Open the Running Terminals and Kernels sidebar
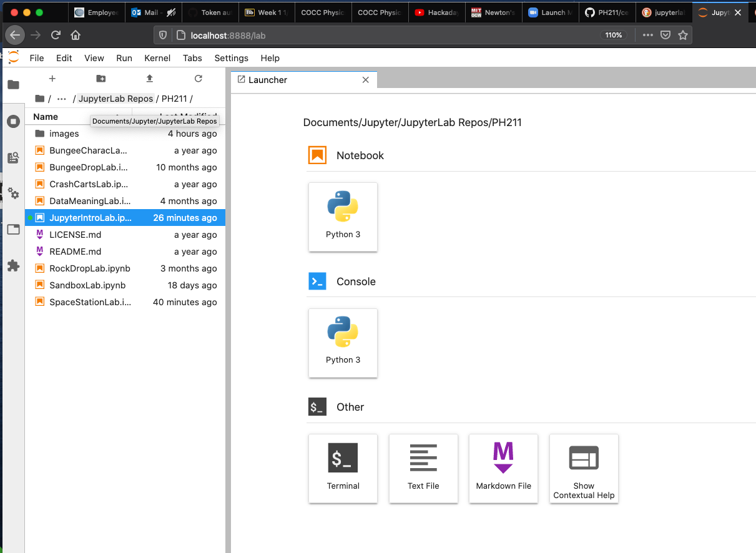 point(13,121)
